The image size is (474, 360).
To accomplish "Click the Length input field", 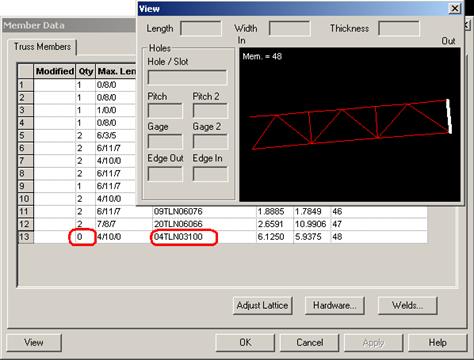I will [x=201, y=28].
